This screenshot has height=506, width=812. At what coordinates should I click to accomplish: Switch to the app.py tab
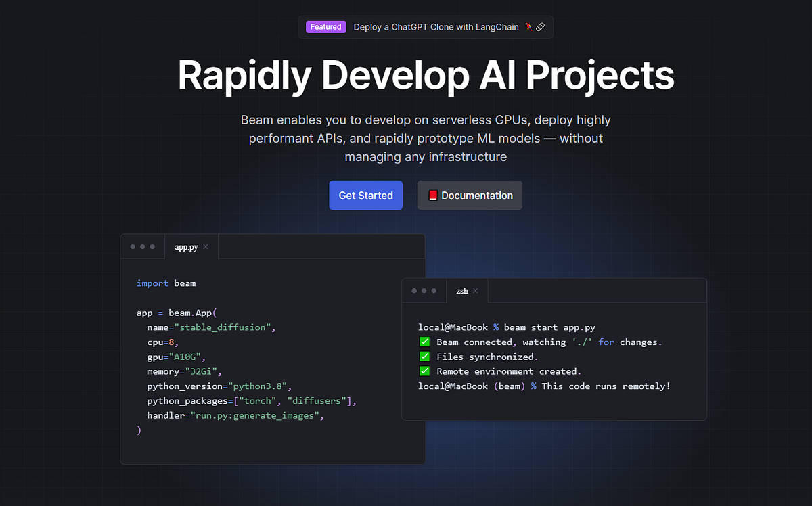[x=185, y=246]
